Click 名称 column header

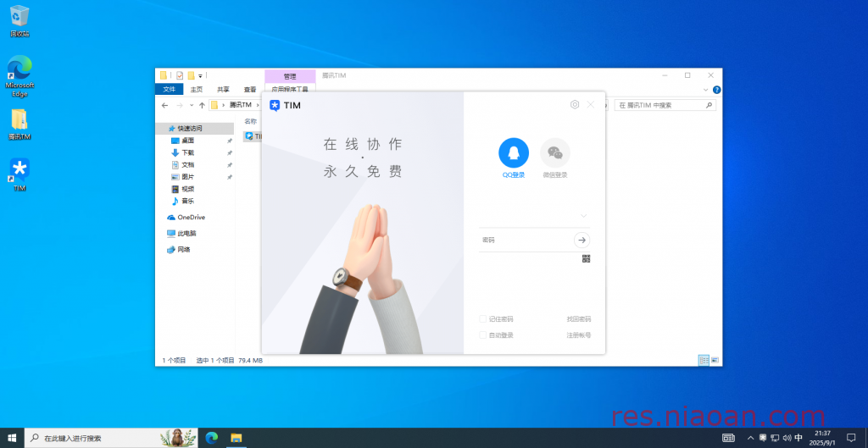click(x=251, y=121)
